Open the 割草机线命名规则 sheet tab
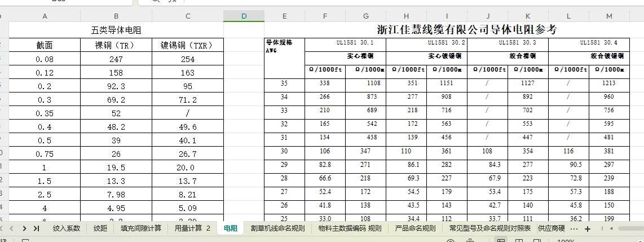 point(277,228)
